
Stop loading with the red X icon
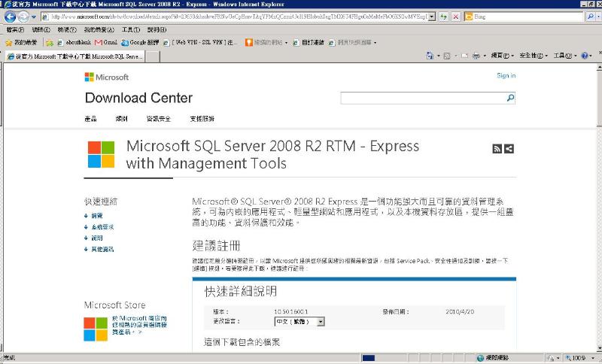456,17
